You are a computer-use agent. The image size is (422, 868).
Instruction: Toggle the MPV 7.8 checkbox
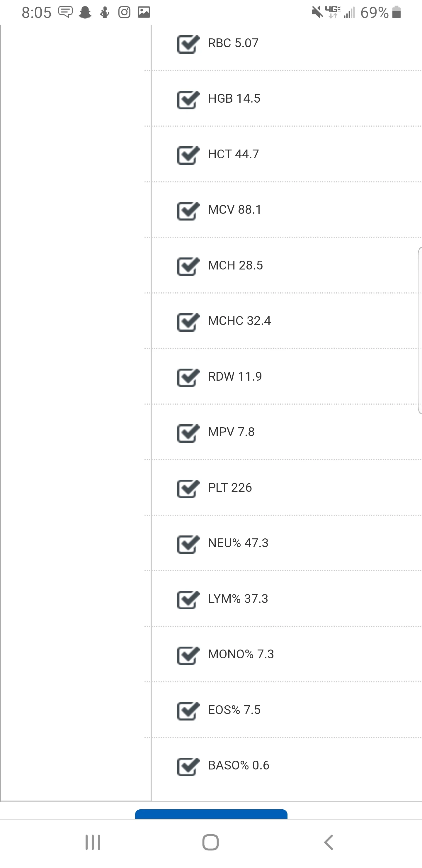pos(188,433)
